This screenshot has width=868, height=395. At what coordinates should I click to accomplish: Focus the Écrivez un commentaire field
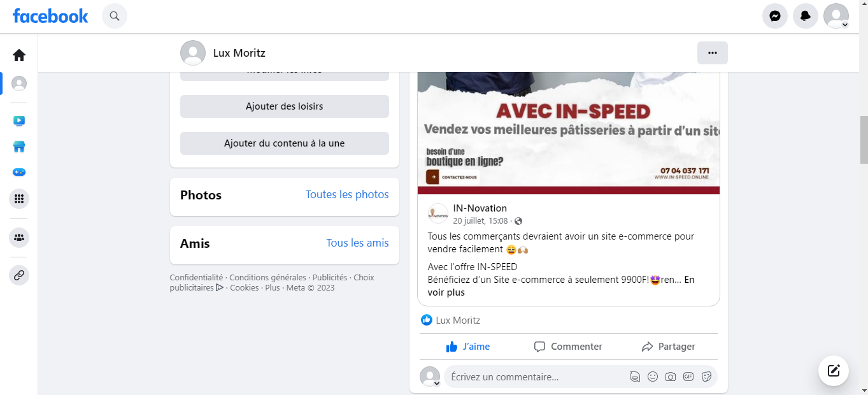click(x=535, y=377)
